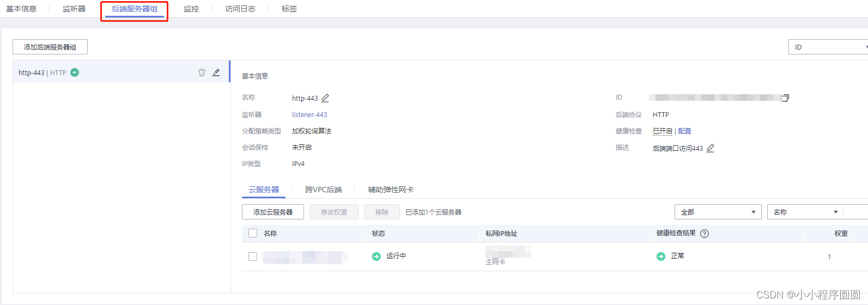Switch to the 跨VPC后端 tab
The width and height of the screenshot is (868, 305).
coord(324,190)
